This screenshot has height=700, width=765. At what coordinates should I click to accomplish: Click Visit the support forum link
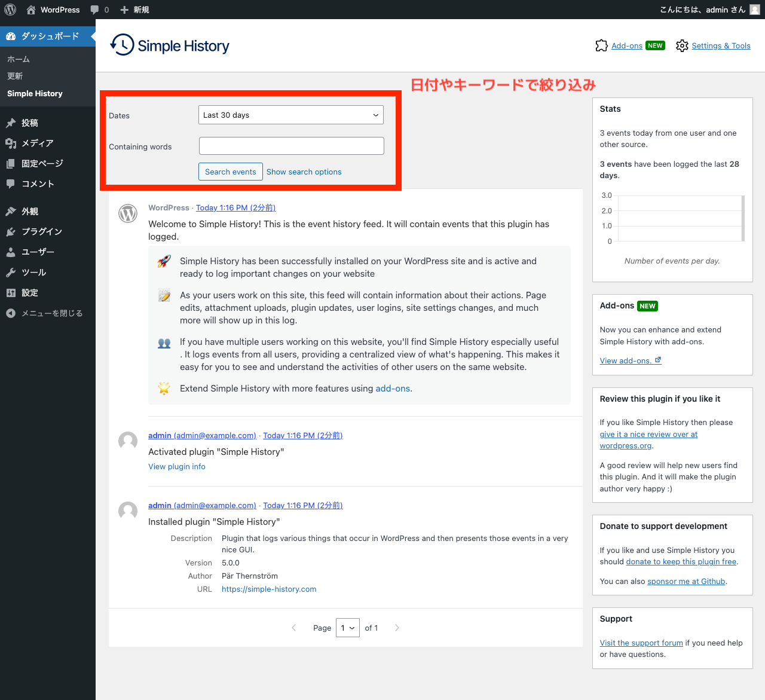pyautogui.click(x=641, y=643)
